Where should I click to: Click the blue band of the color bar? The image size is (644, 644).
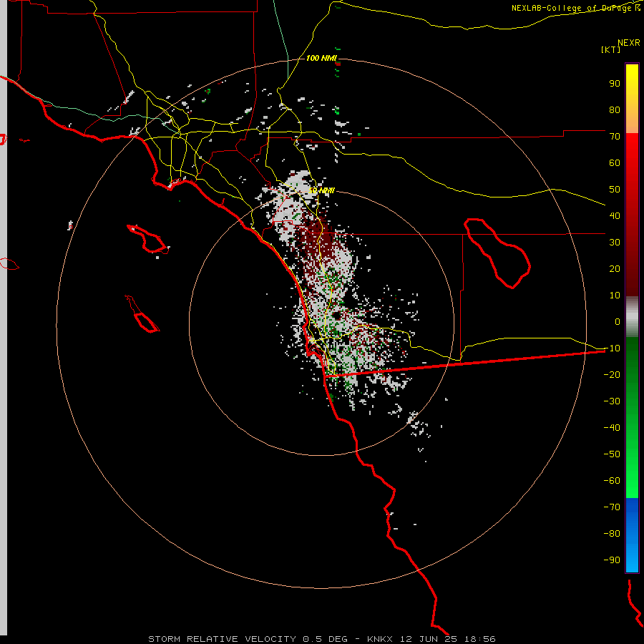coord(632,535)
